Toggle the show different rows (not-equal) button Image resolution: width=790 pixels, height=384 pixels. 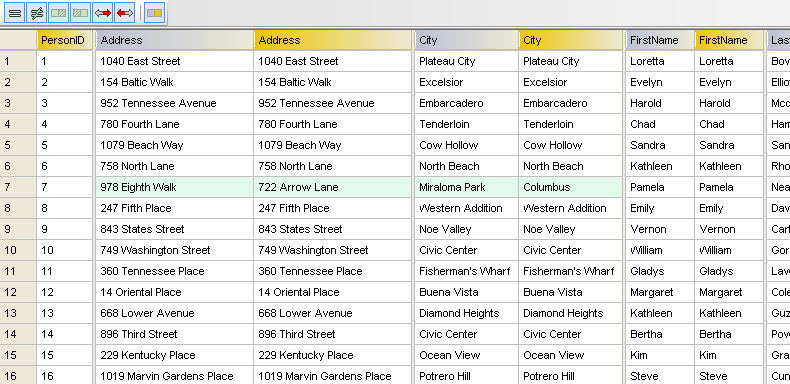(x=37, y=13)
